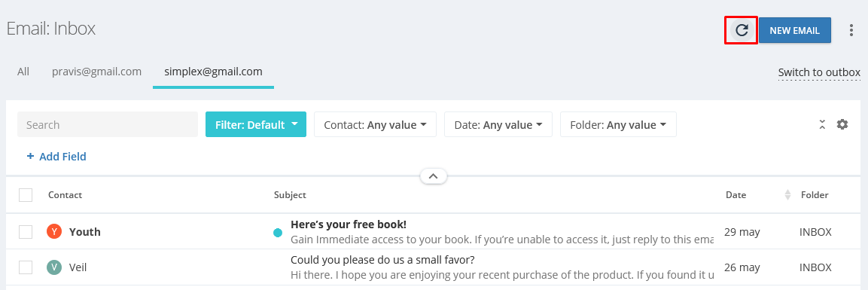Viewport: 868px width, 290px height.
Task: Sort emails using the Date sort arrows
Action: 787,195
